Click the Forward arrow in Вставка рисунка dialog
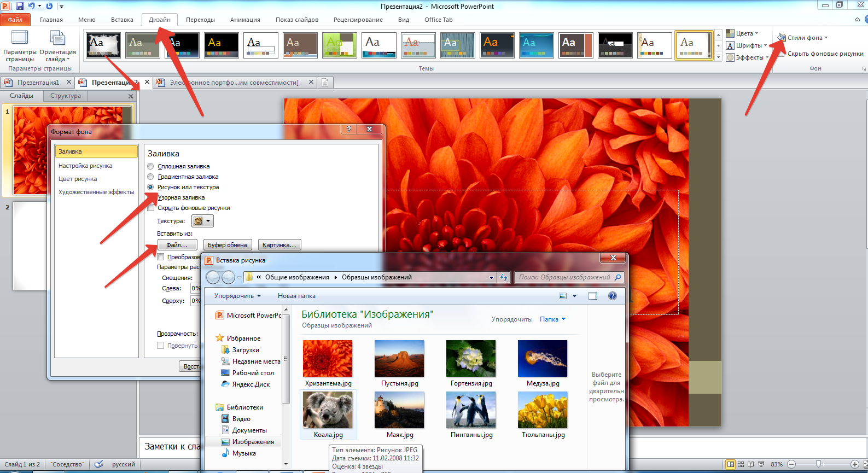868x473 pixels. click(228, 277)
